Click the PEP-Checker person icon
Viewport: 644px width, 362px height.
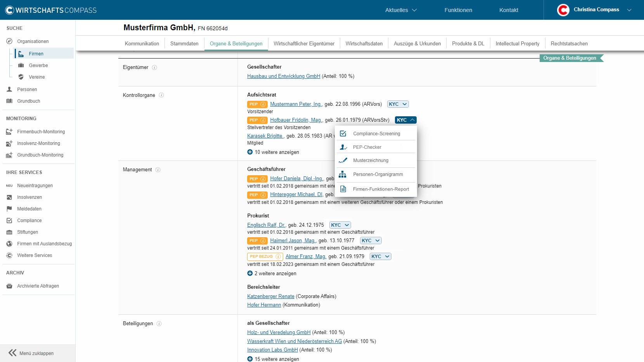[343, 147]
